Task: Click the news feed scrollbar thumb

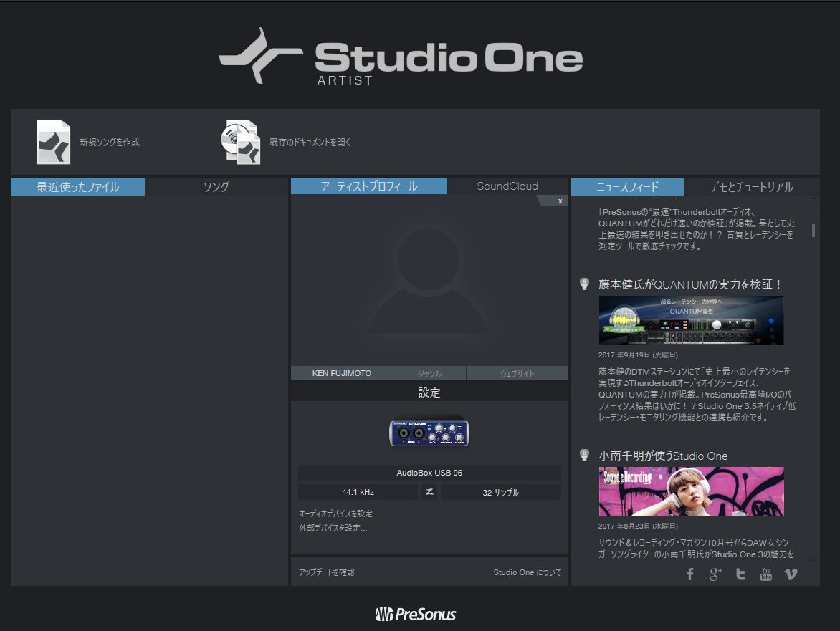Action: [813, 230]
